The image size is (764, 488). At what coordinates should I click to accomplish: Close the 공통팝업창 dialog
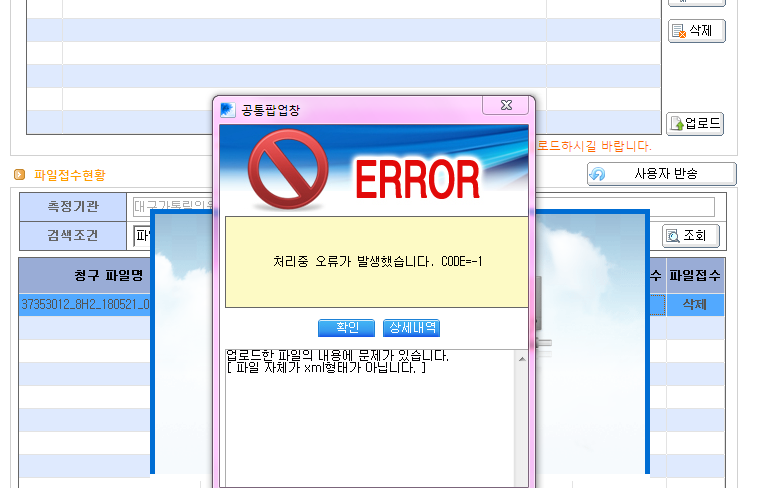point(506,105)
